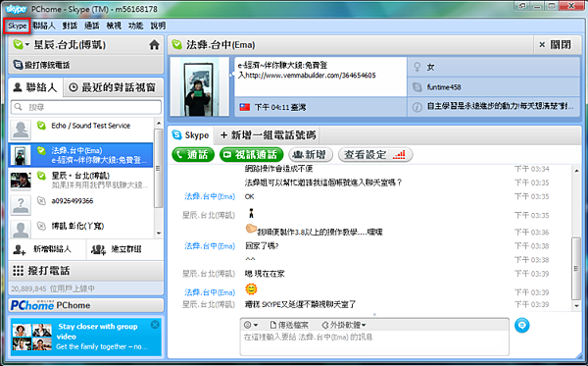Image resolution: width=588 pixels, height=366 pixels.
Task: Click sender name 法舜.台中(Ema) beside OK
Action: coord(210,196)
